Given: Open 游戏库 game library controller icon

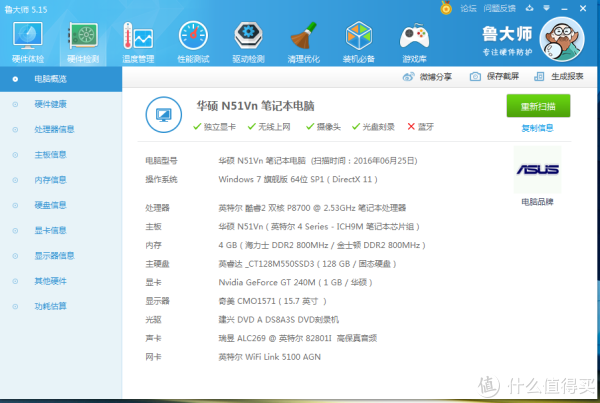Looking at the screenshot, I should [x=414, y=42].
